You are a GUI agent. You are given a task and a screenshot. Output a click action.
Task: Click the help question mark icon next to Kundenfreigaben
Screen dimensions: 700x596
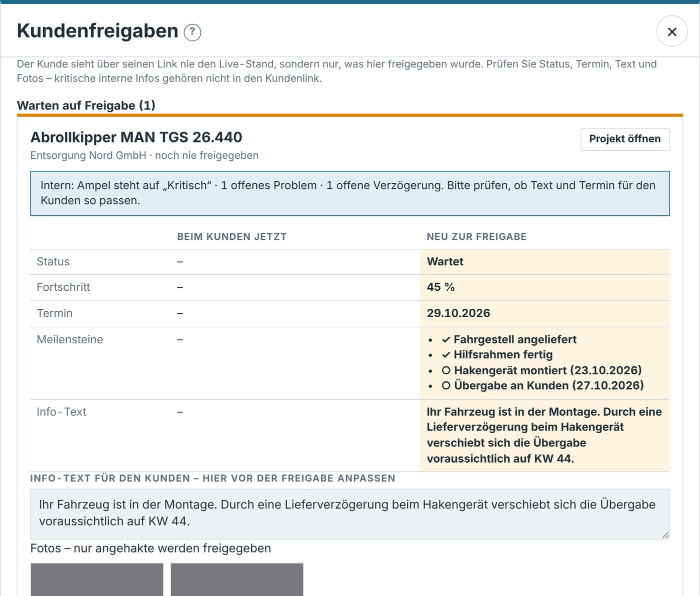192,32
